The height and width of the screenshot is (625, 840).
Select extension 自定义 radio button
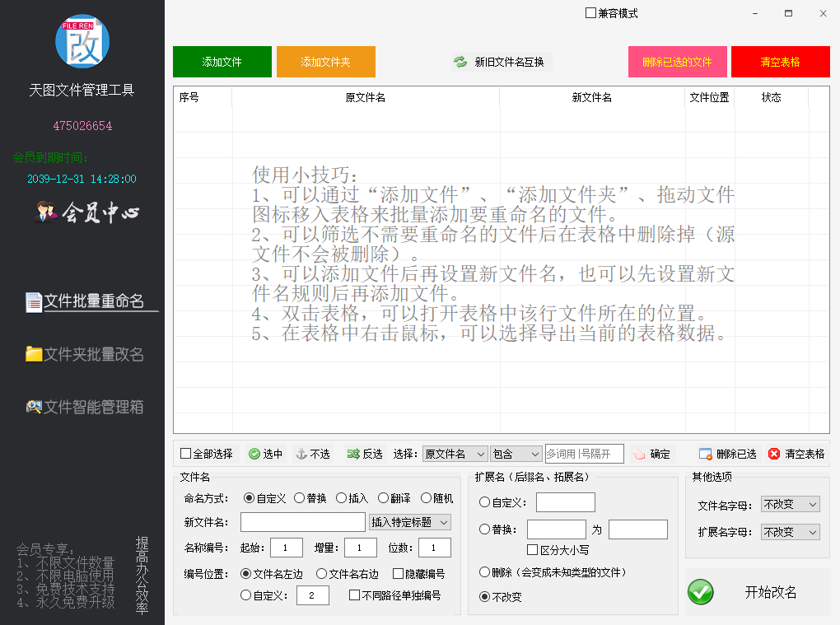tap(484, 501)
